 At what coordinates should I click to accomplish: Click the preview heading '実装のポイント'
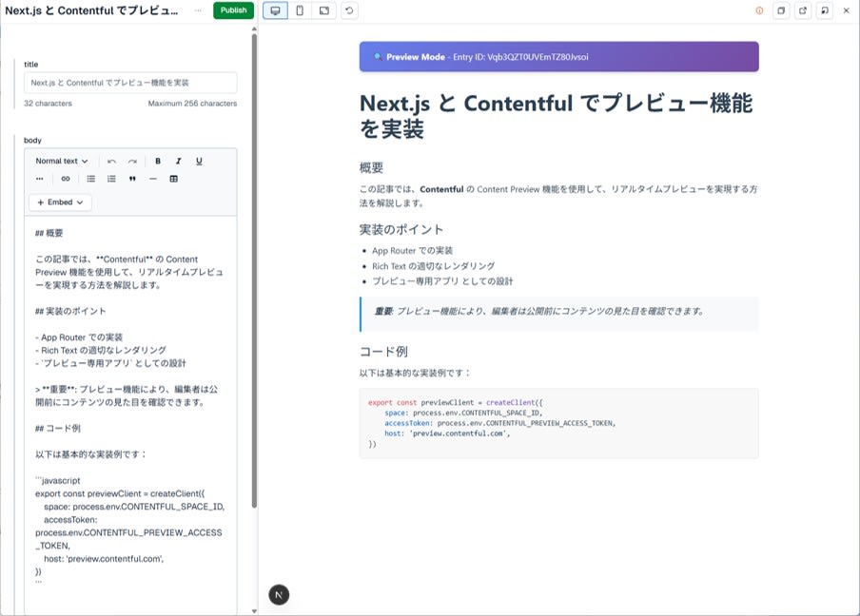coord(401,229)
